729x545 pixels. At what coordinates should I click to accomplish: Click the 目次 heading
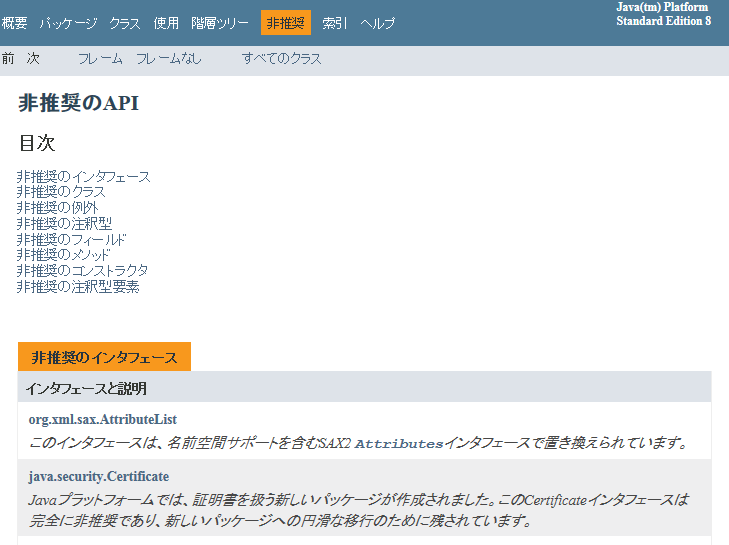37,143
